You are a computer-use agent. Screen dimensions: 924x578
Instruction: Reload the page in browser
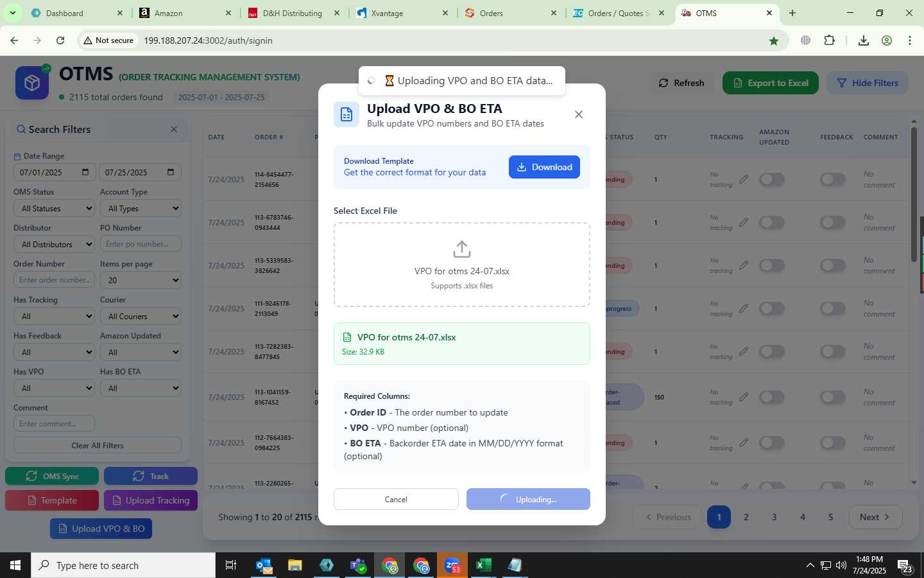pos(60,40)
